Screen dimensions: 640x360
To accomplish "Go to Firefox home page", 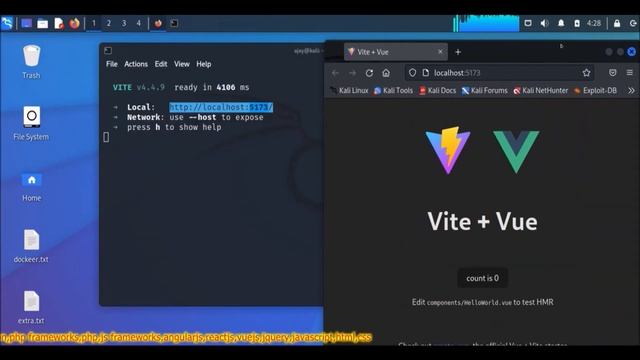I will [386, 73].
